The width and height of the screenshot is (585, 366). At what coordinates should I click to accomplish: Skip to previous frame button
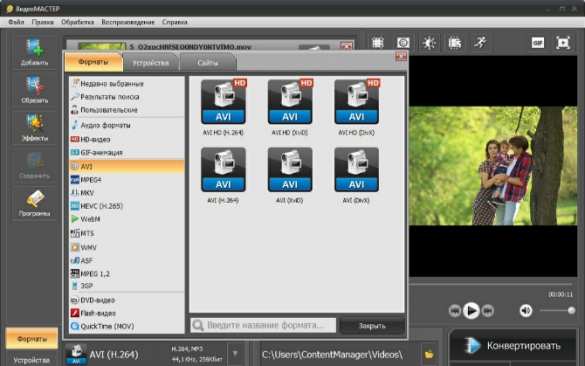point(455,310)
